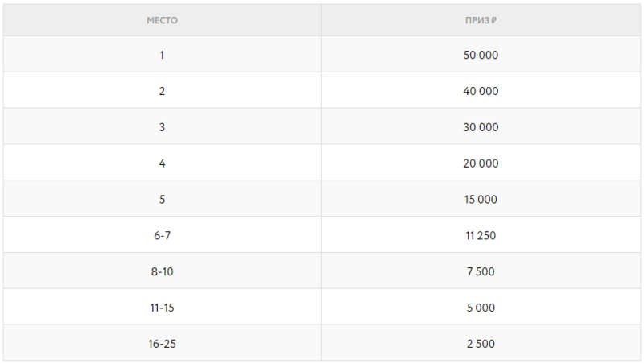Select the place 1 cell
Viewport: 644px width, 364px height.
(x=163, y=54)
